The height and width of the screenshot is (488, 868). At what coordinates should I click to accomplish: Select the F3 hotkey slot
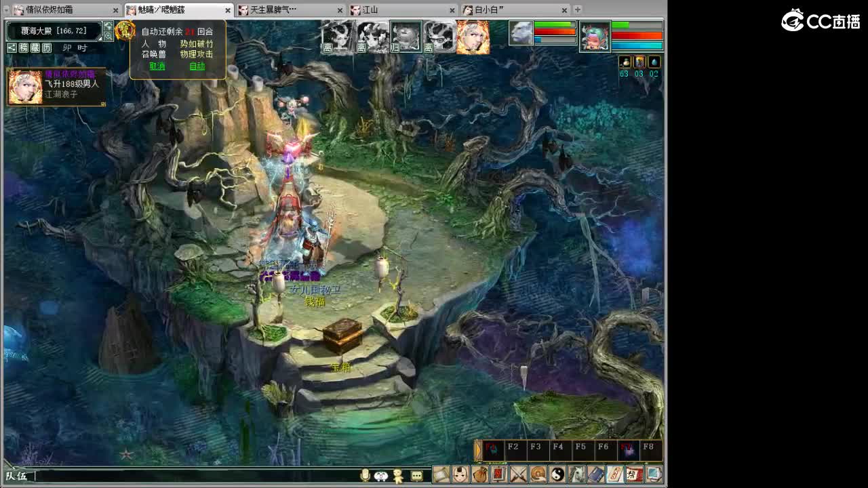(x=538, y=450)
